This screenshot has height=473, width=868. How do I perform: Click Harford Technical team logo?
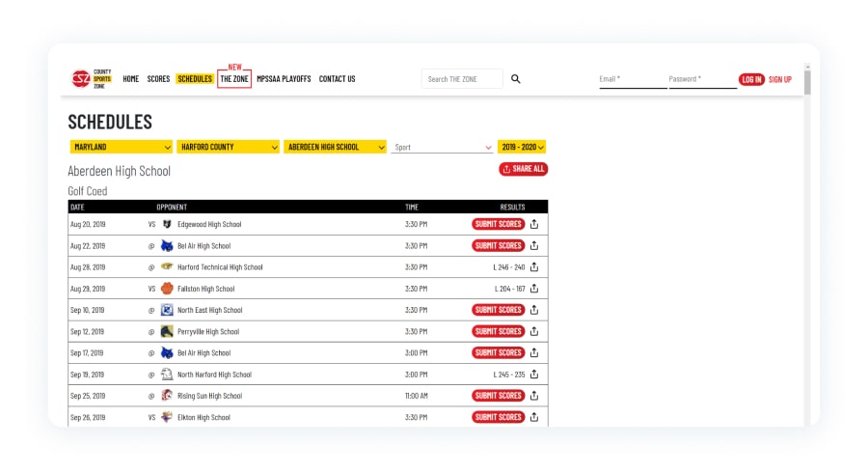(167, 267)
